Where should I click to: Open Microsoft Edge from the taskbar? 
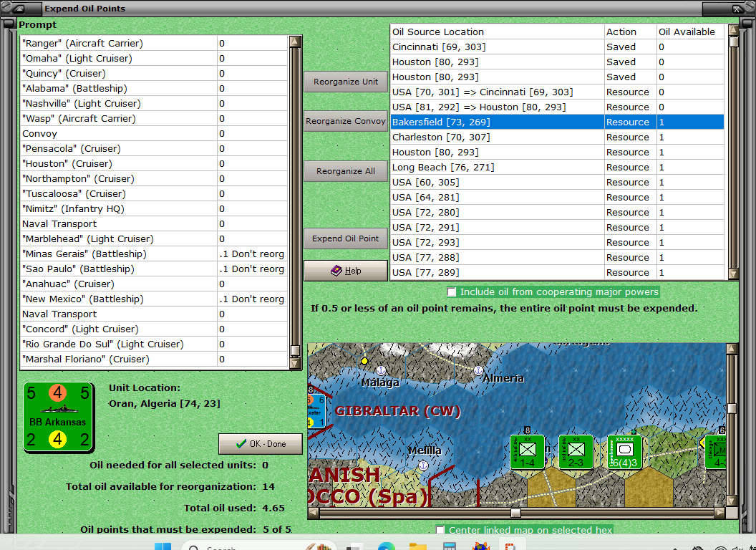(x=386, y=546)
